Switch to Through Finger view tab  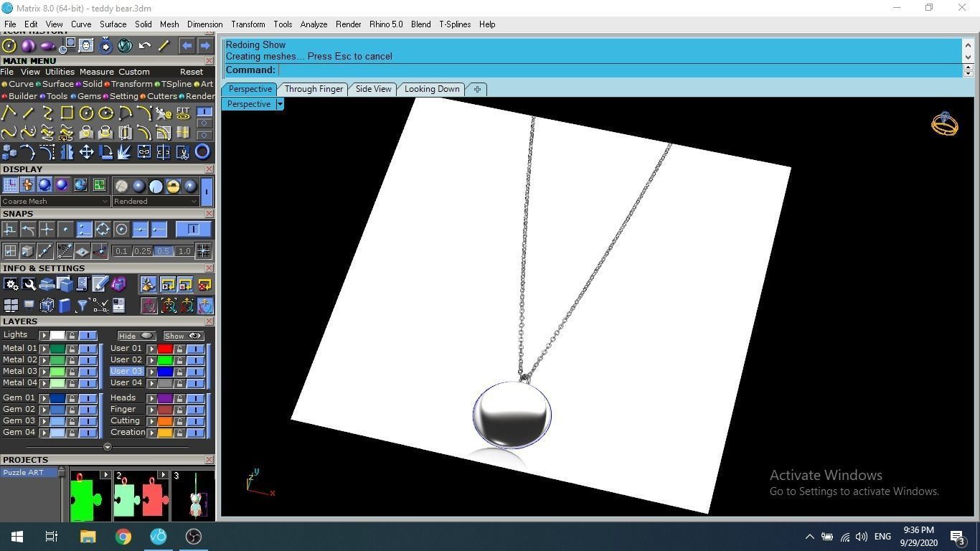[x=314, y=89]
